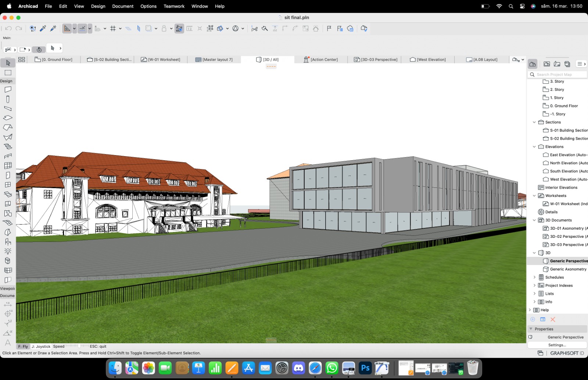Activate the Curtain Wall tool
The height and width of the screenshot is (380, 588).
pos(8,166)
